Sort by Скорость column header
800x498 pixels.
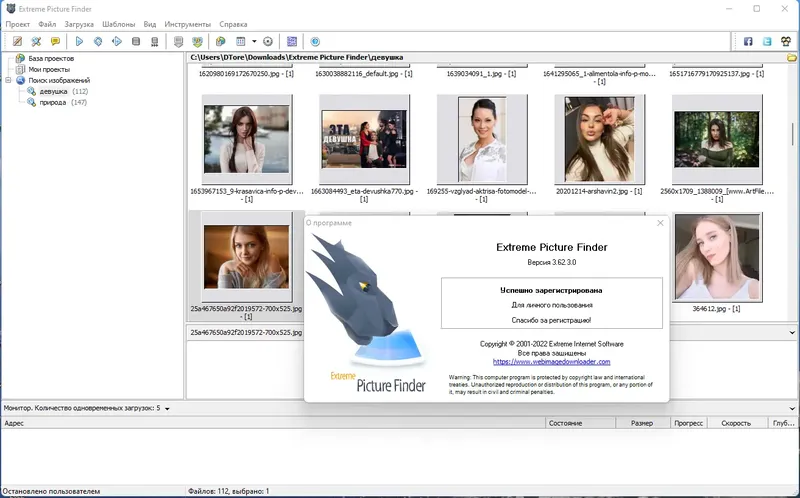pos(737,423)
